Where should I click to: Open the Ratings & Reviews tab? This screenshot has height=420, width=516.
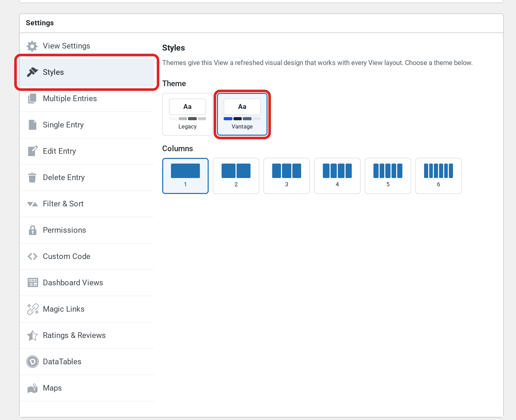[x=87, y=335]
